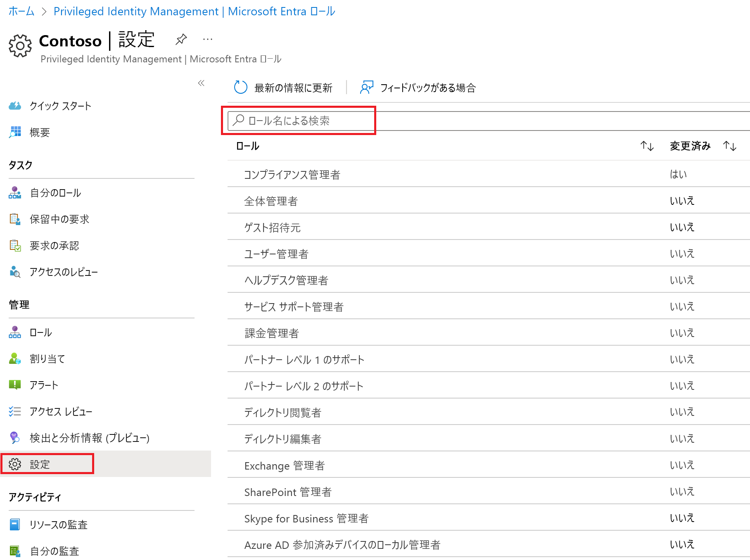Image resolution: width=750 pixels, height=560 pixels.
Task: Collapse the sidebar with double chevron
Action: click(x=201, y=83)
